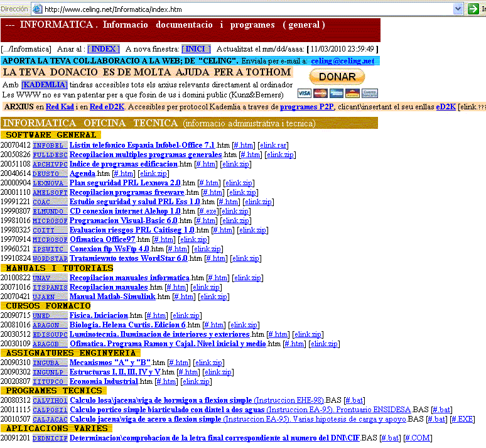
Task: Click elink.rar for the Infobel listing
Action: 273,145
